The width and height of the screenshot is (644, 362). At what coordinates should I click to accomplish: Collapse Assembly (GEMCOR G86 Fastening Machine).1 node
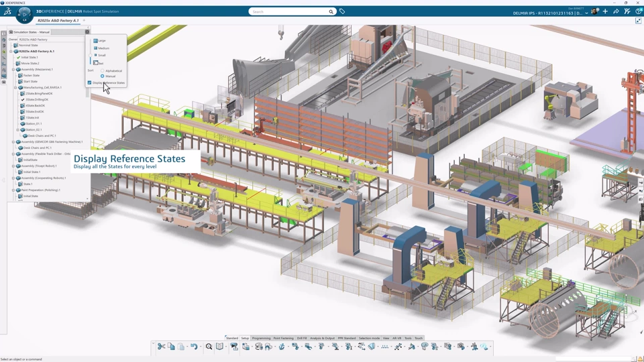[13, 141]
